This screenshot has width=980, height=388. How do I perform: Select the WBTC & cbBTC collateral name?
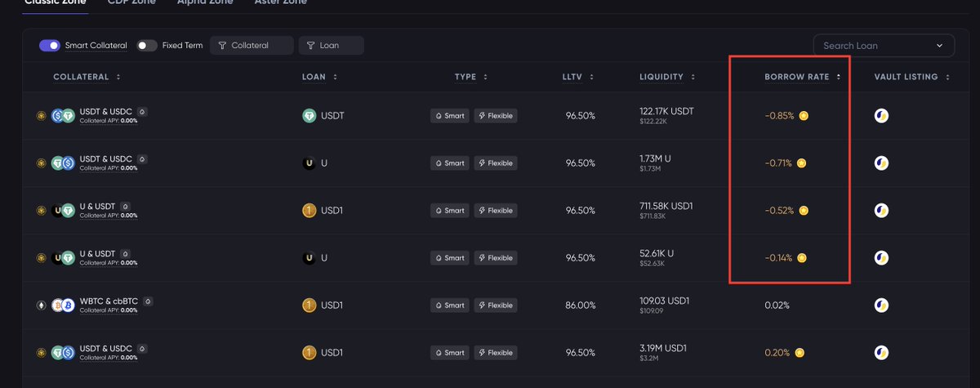(109, 301)
